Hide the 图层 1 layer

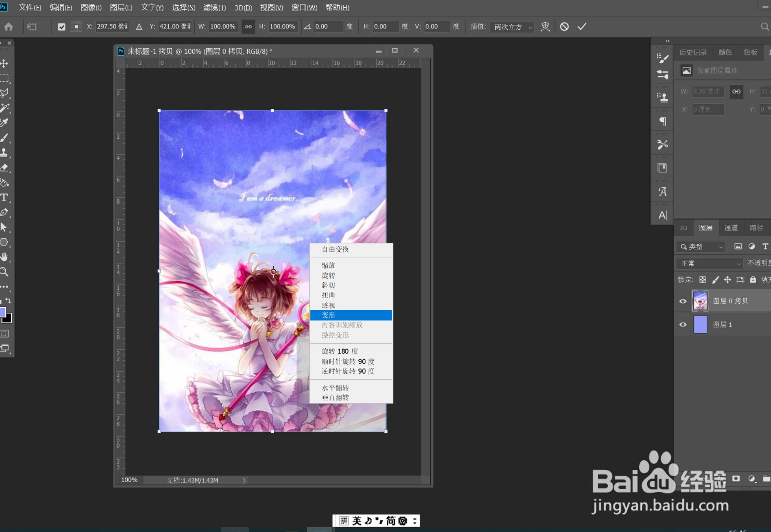click(682, 324)
